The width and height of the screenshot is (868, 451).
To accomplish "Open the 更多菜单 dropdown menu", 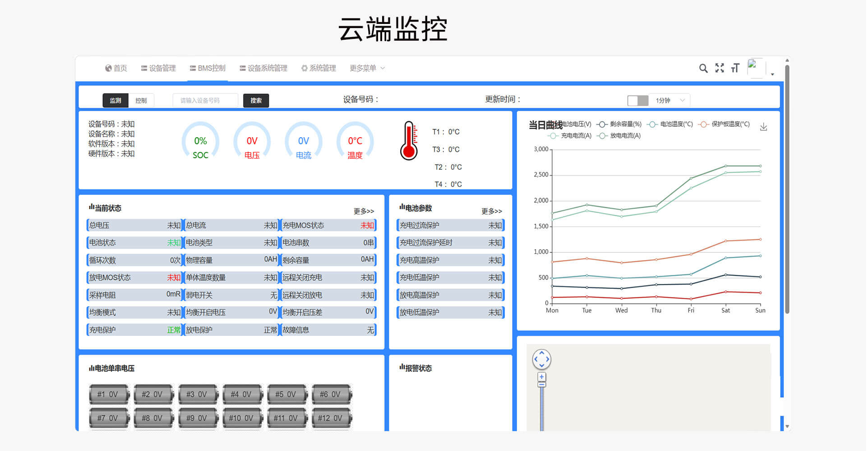I will click(368, 68).
